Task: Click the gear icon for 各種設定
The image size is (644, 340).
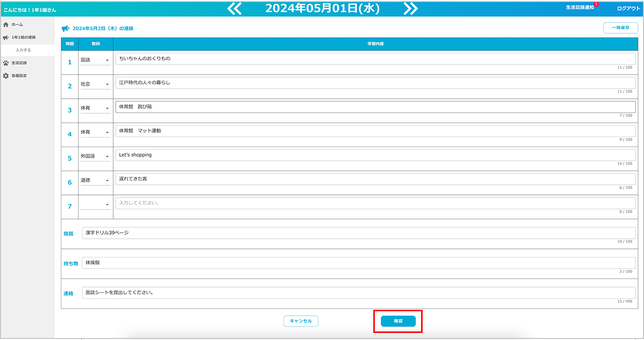Action: coord(6,76)
